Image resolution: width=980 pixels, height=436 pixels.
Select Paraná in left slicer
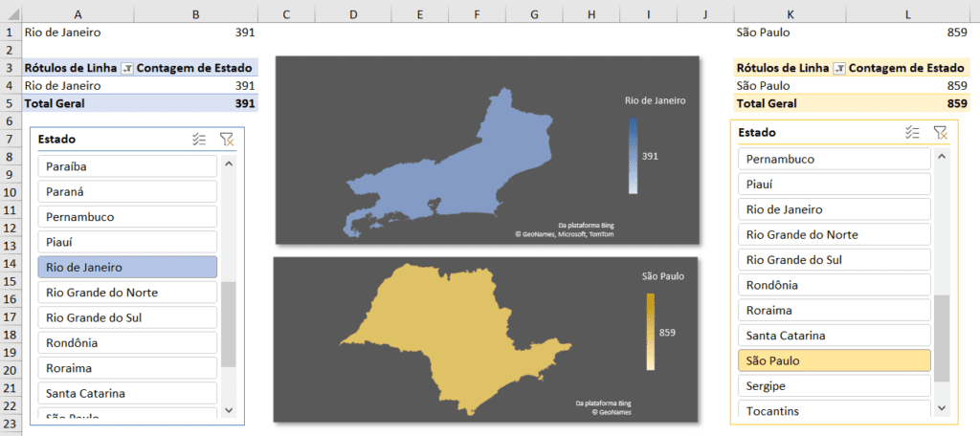(127, 192)
